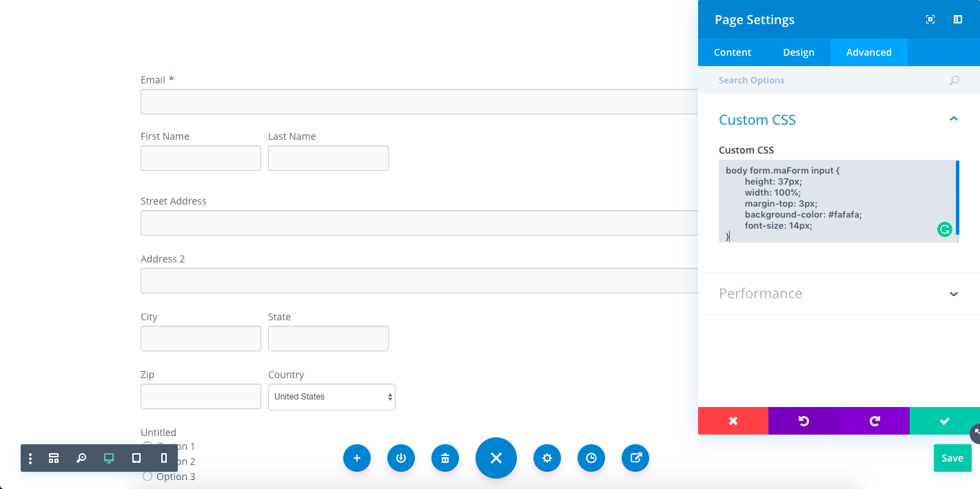
Task: Click in the City input field
Action: point(201,338)
